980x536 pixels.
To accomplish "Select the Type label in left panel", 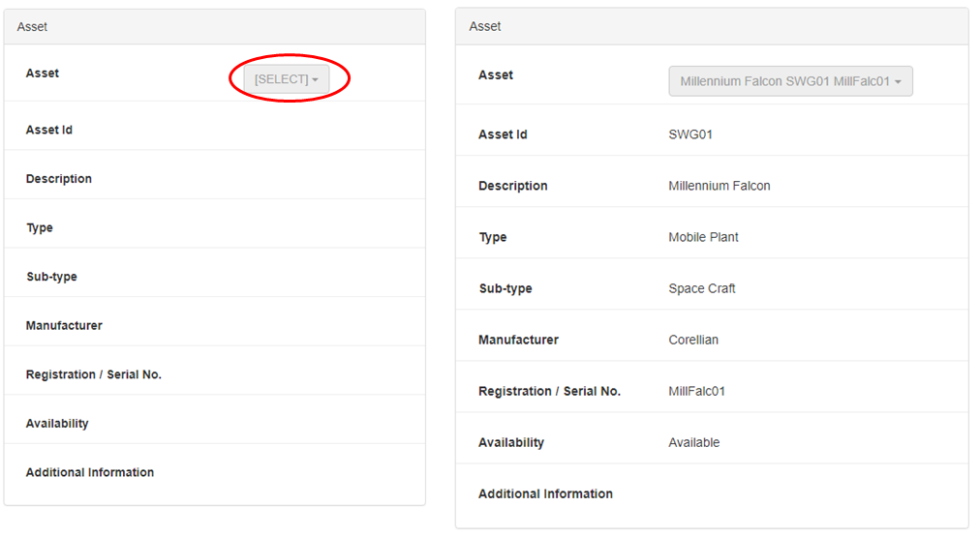I will [x=40, y=227].
